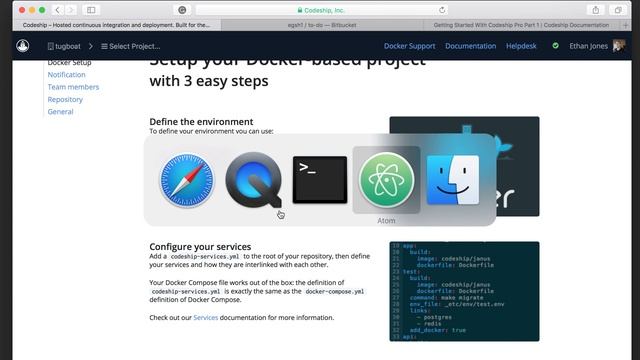Open tugboat organization link
This screenshot has height=360, width=640.
[64, 46]
